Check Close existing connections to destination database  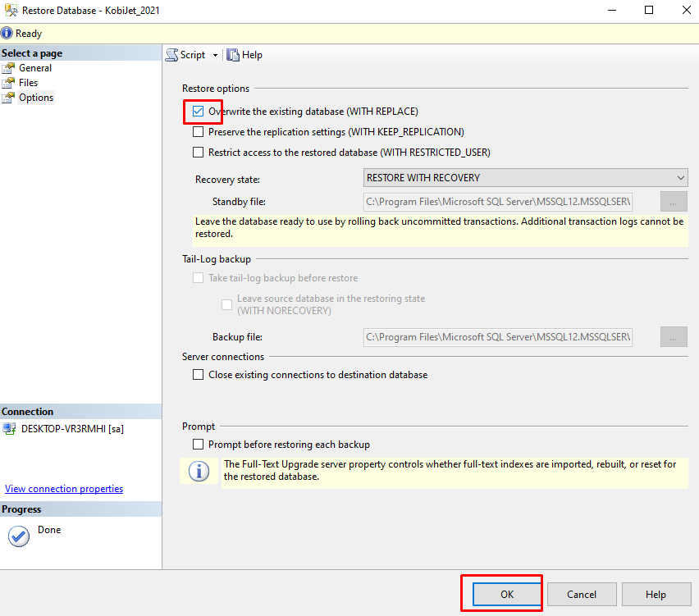198,374
